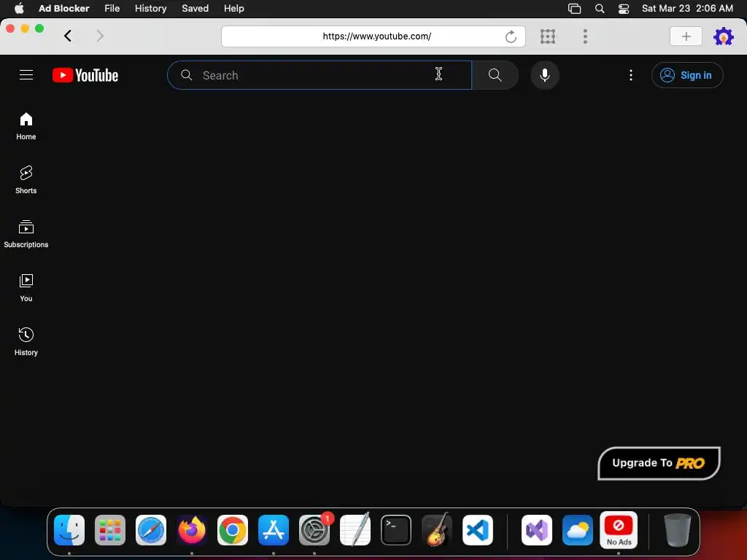
Task: Open Control Center in menu bar
Action: click(x=624, y=9)
